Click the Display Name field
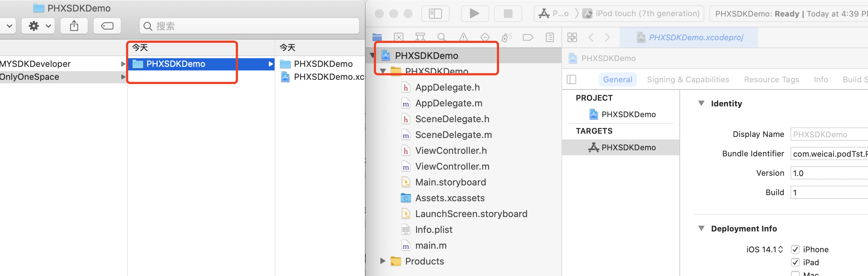The height and width of the screenshot is (276, 868). 829,134
